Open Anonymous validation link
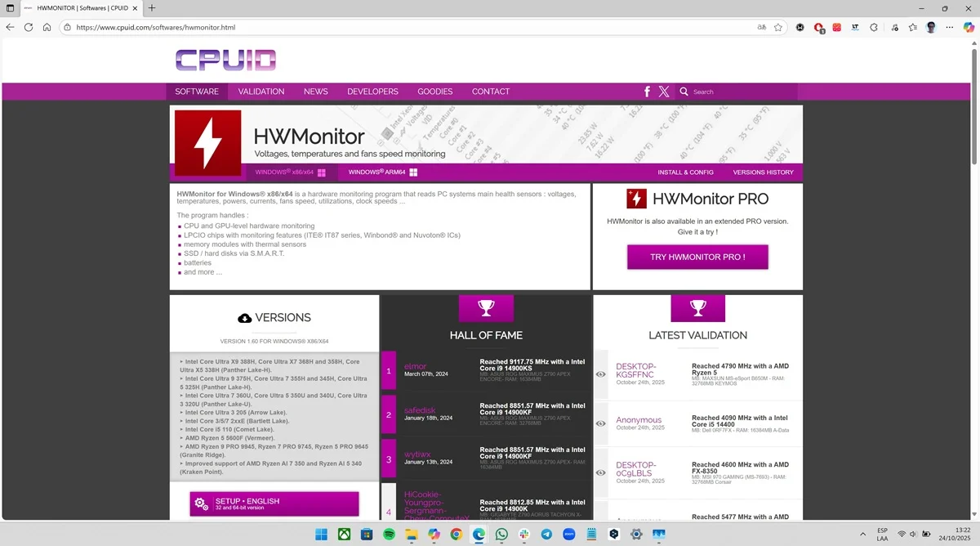The height and width of the screenshot is (546, 980). click(x=639, y=420)
